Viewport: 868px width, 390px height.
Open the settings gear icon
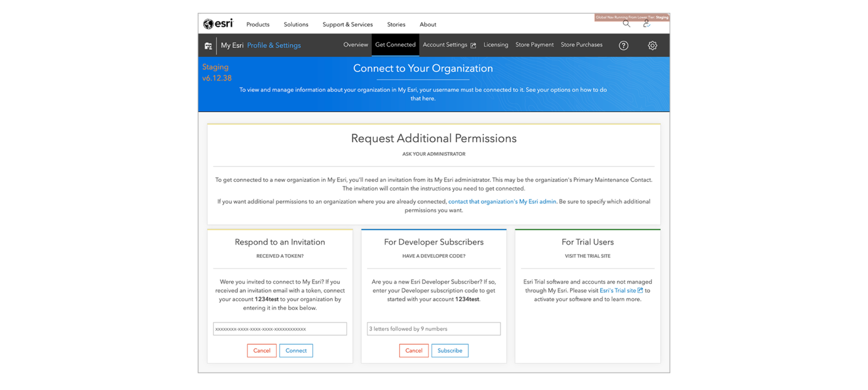652,45
